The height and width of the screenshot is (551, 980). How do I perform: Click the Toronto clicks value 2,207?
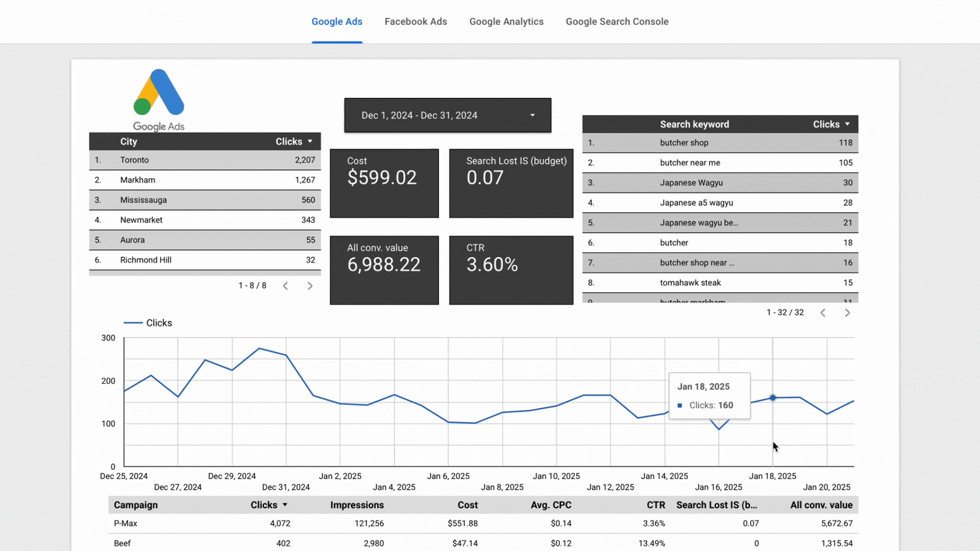tap(305, 160)
